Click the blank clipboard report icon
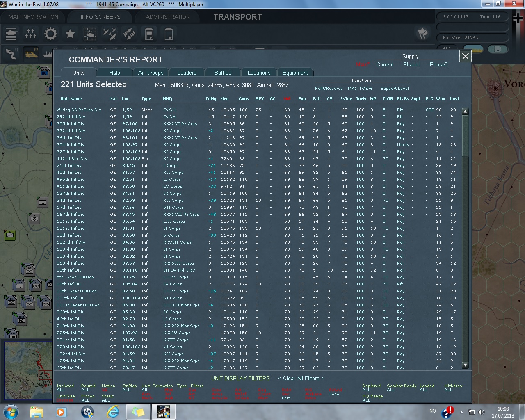This screenshot has width=525, height=420. click(169, 34)
